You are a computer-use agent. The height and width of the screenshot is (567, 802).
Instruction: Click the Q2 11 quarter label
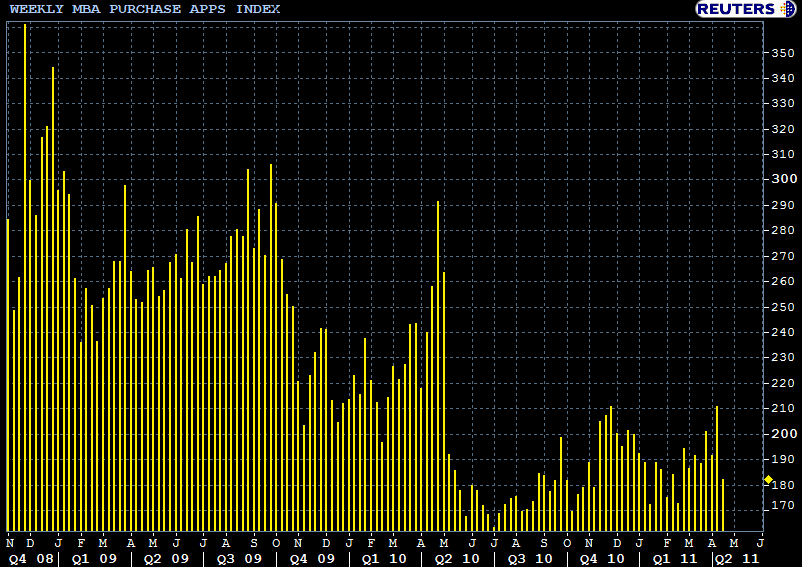(738, 559)
